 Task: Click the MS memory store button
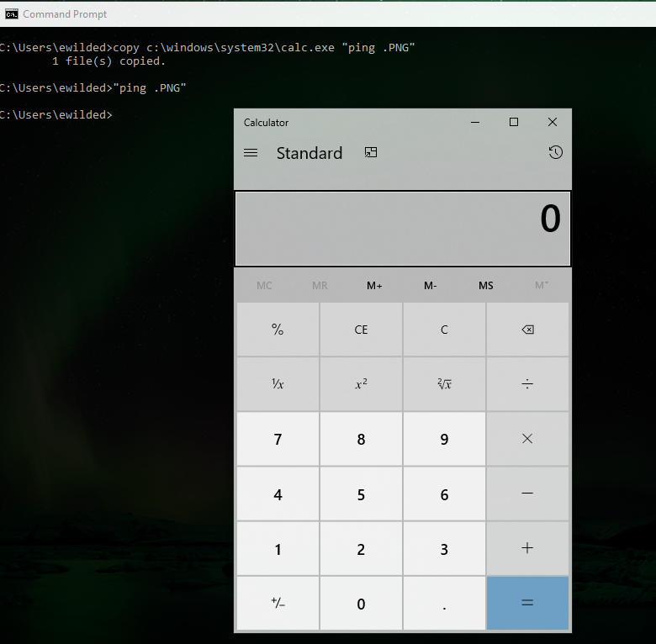(x=486, y=286)
